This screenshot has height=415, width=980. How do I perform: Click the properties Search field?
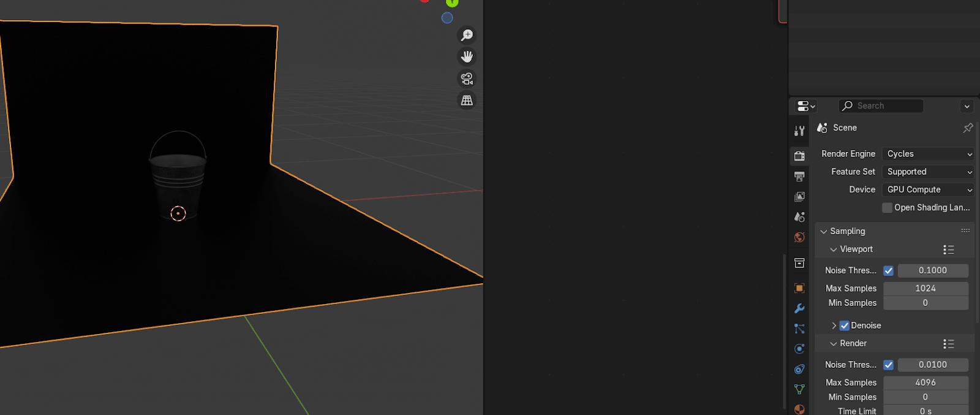(x=882, y=106)
